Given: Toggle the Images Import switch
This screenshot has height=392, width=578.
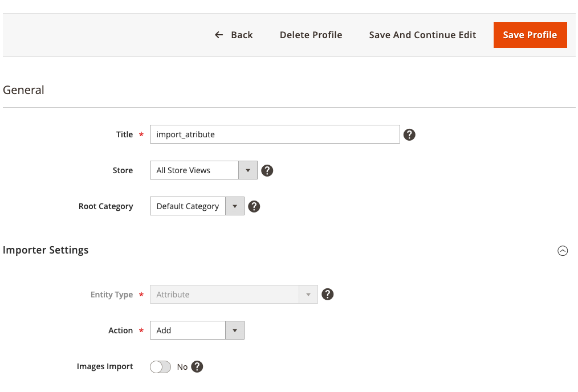Looking at the screenshot, I should click(160, 367).
